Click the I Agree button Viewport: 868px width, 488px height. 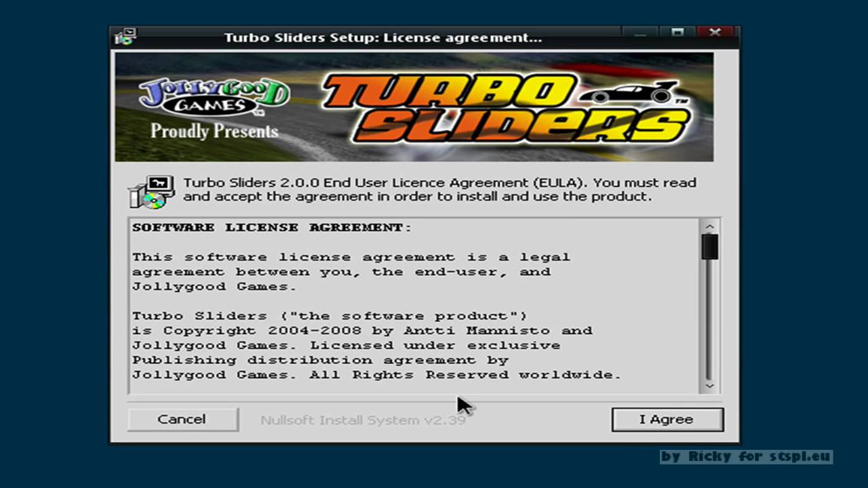[667, 420]
